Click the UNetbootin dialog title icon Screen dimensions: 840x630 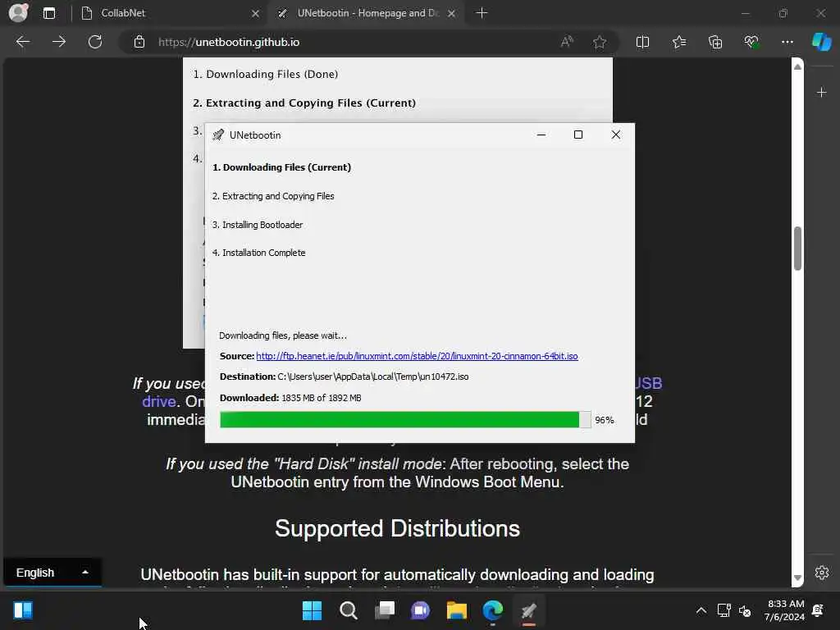tap(218, 135)
